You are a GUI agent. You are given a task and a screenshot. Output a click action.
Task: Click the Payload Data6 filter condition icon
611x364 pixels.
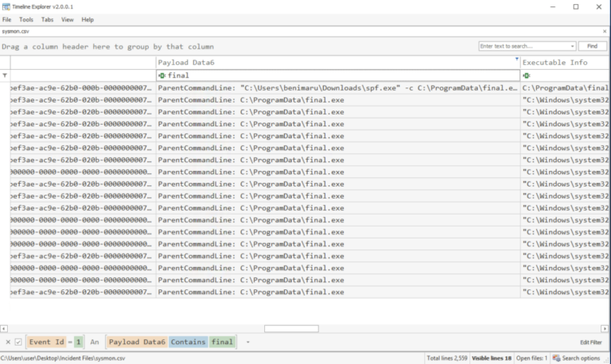pos(162,75)
